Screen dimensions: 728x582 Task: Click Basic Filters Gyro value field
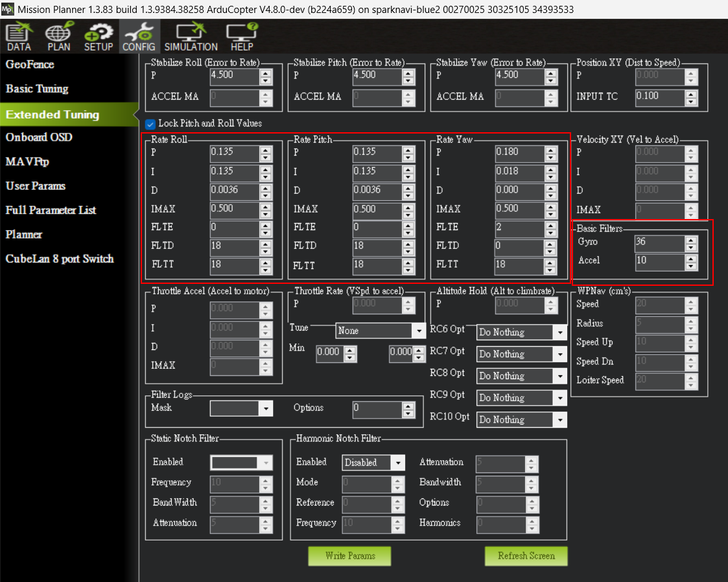coord(660,243)
